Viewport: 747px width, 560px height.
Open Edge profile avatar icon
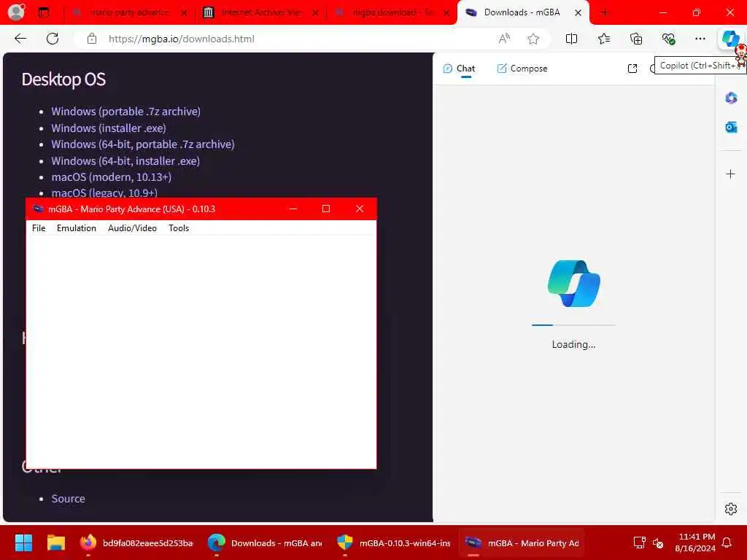tap(16, 12)
